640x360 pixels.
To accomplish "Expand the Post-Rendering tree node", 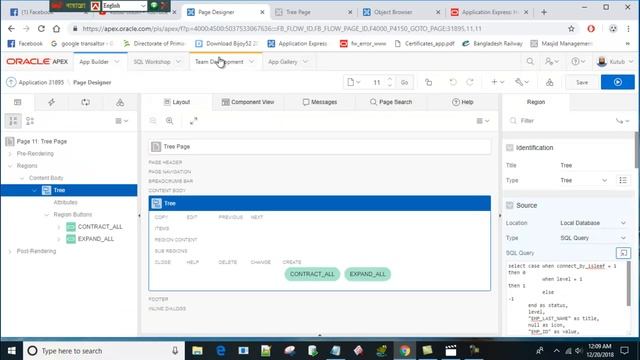I will [10, 251].
